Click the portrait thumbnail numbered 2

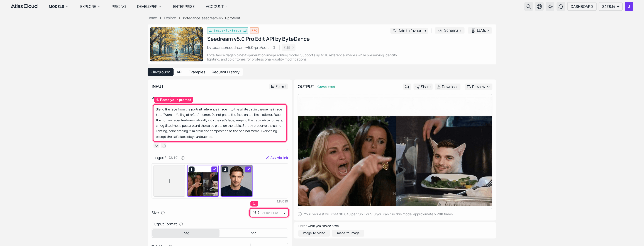coord(236,181)
